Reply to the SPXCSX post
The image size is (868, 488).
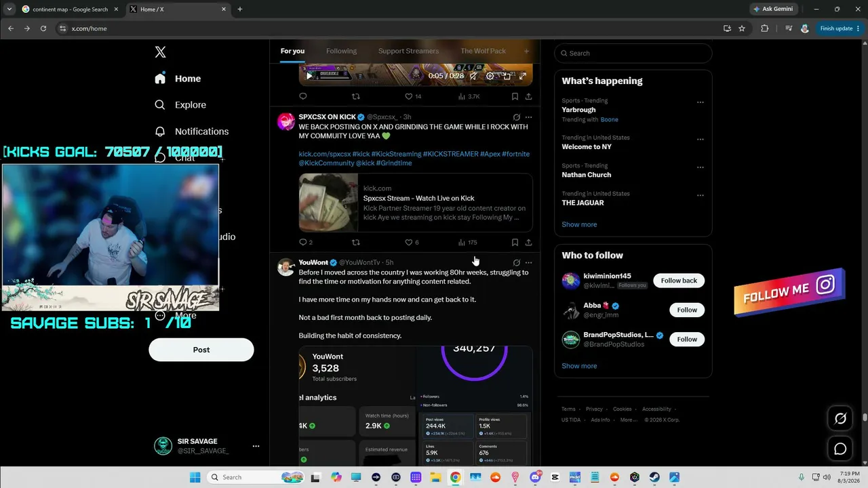click(x=306, y=242)
